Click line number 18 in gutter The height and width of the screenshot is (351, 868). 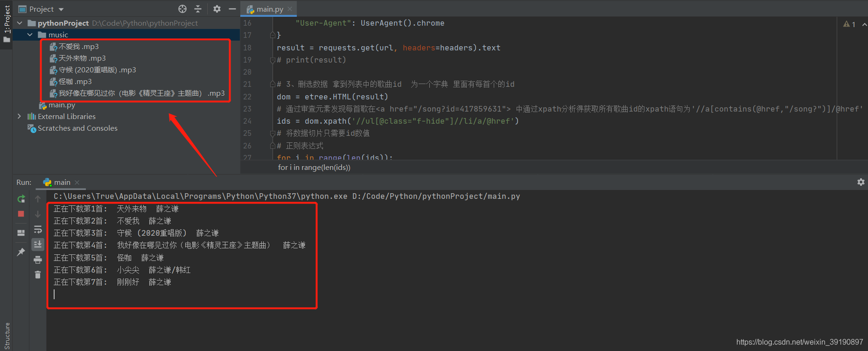(x=247, y=48)
